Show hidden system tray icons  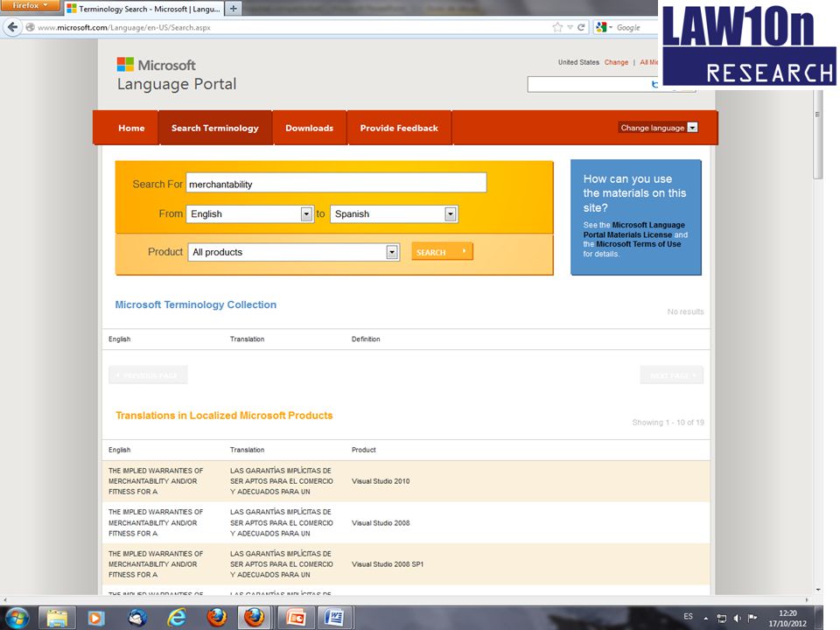706,619
